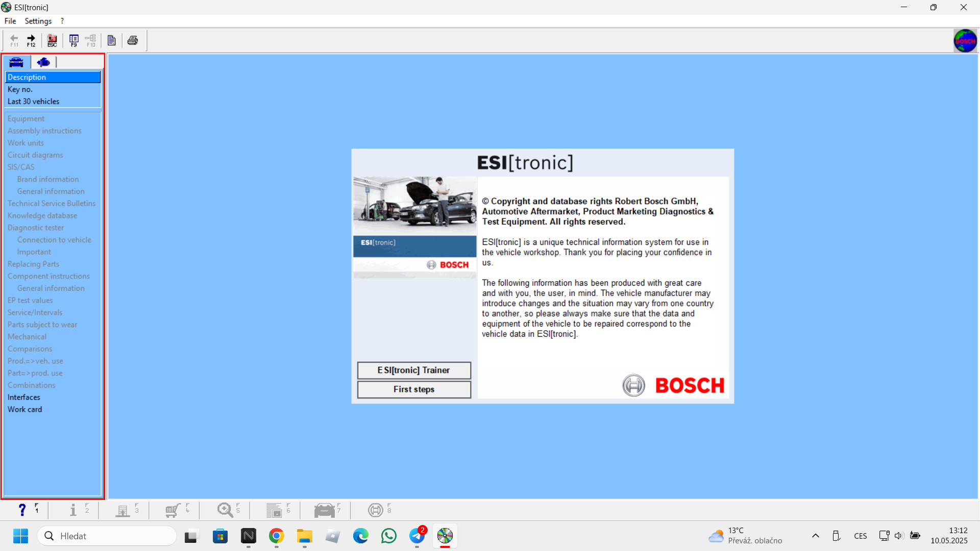The image size is (980, 551).
Task: Open the File menu
Action: point(10,21)
